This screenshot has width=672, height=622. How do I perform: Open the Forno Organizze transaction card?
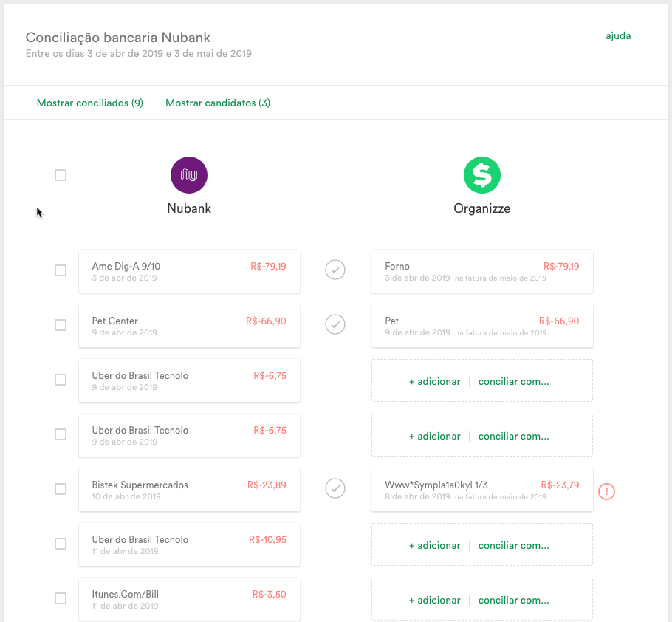[x=482, y=271]
